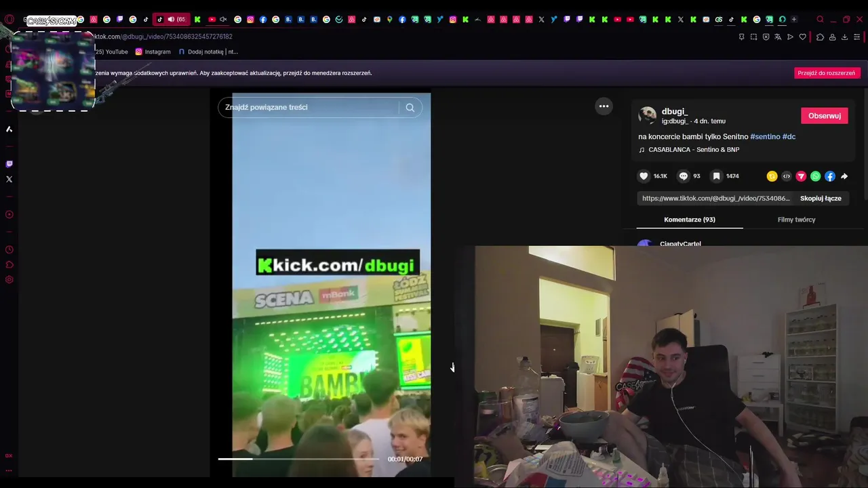Open sidebar settings gear icon
This screenshot has height=488, width=868.
[9, 280]
